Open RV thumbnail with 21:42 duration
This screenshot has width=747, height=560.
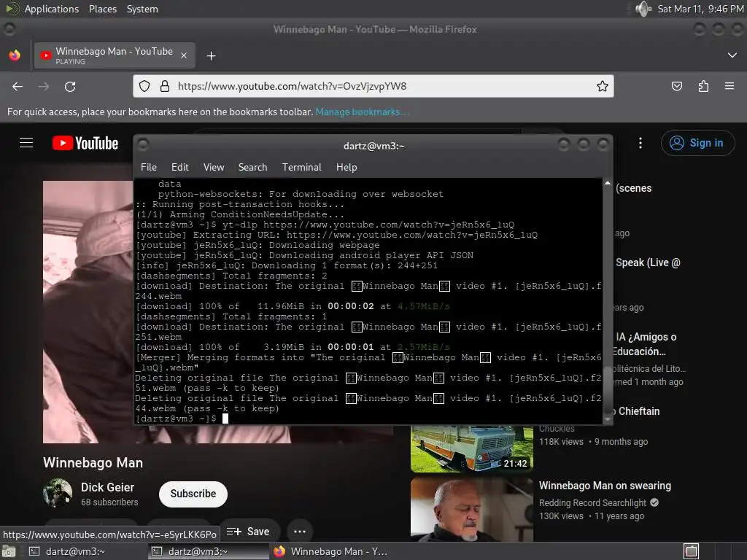(472, 448)
